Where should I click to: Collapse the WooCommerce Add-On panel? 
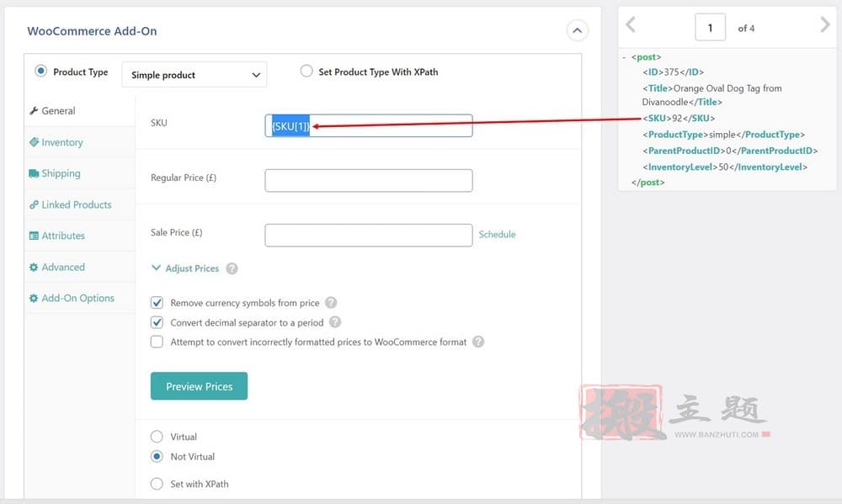pyautogui.click(x=578, y=30)
